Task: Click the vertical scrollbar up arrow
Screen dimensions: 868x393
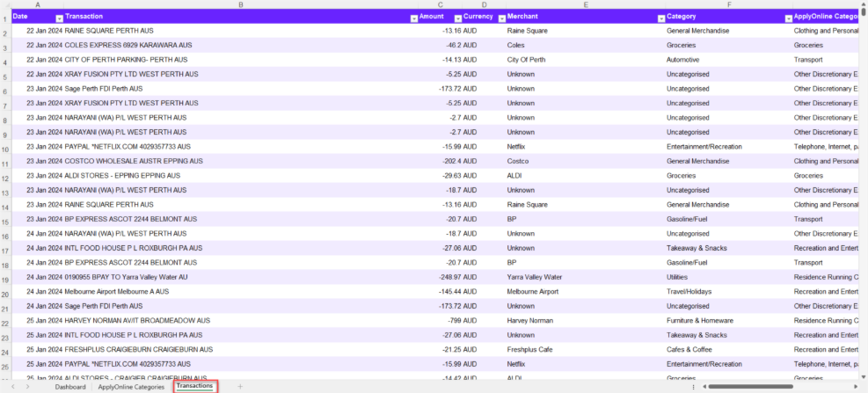Action: click(x=863, y=4)
